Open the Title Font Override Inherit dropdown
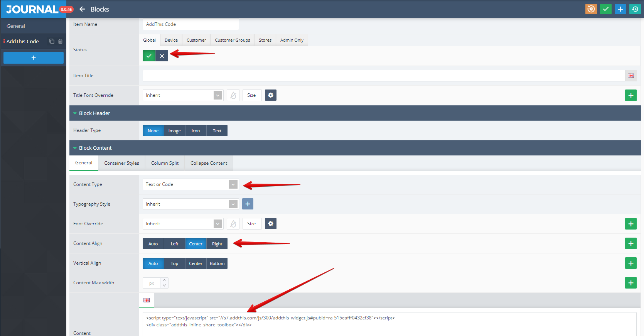This screenshot has width=644, height=336. coord(183,95)
